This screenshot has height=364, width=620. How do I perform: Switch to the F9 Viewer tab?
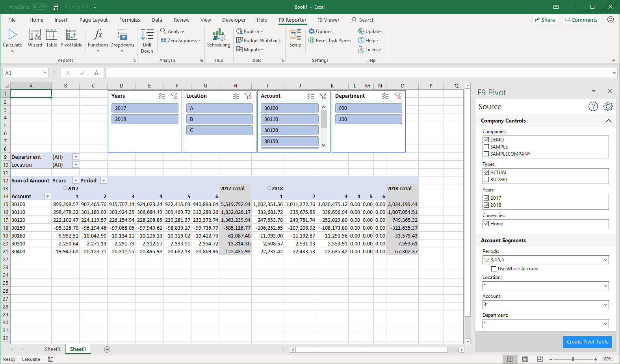pos(328,20)
